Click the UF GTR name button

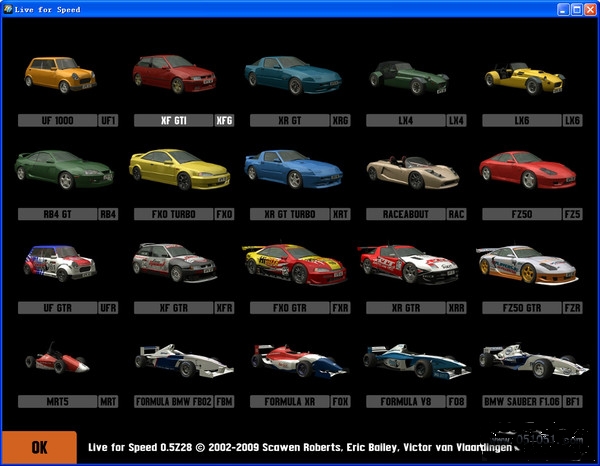pos(57,308)
